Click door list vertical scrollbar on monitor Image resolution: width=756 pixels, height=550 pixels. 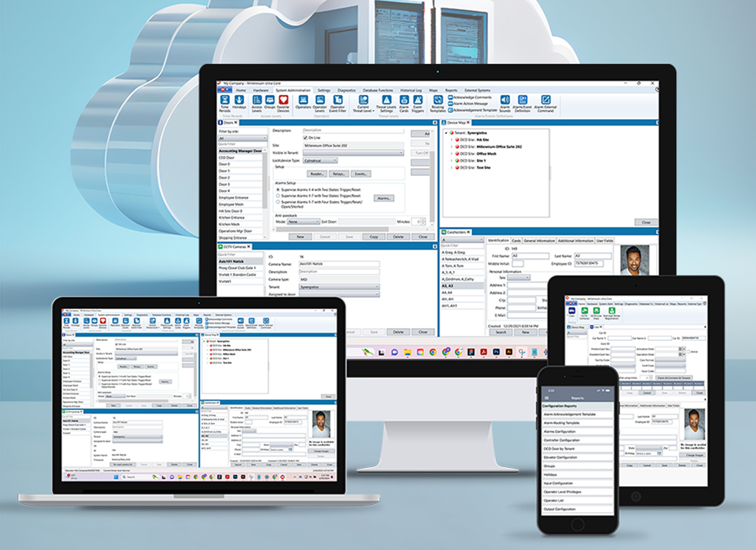(x=265, y=179)
